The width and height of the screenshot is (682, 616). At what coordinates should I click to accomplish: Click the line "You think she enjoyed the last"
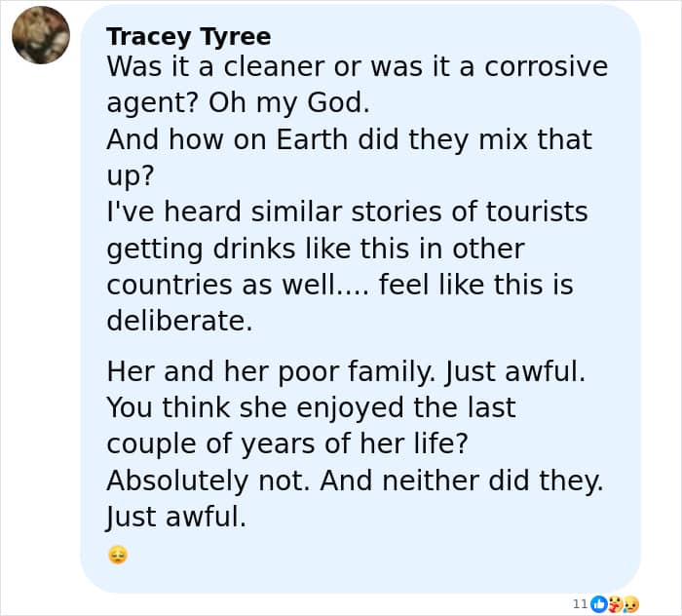[x=311, y=407]
